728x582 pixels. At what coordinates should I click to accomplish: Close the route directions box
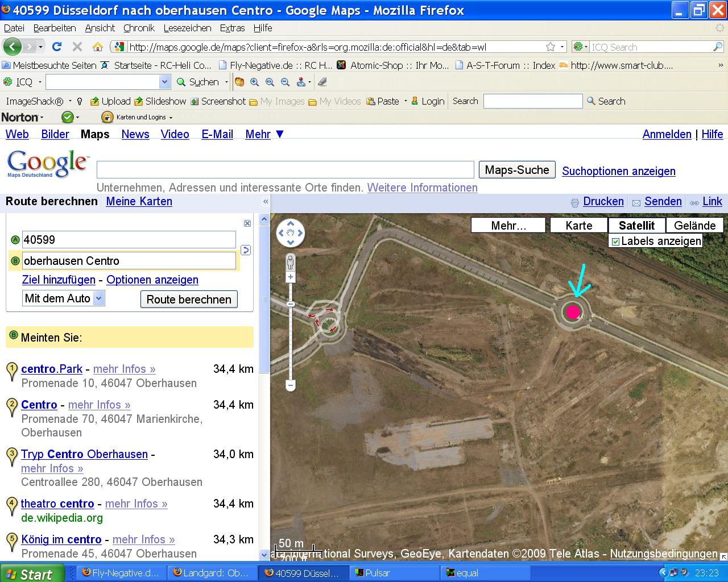pyautogui.click(x=247, y=223)
